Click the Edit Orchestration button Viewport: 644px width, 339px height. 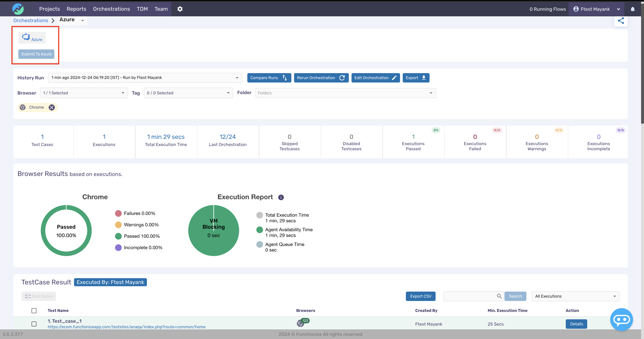pyautogui.click(x=375, y=78)
